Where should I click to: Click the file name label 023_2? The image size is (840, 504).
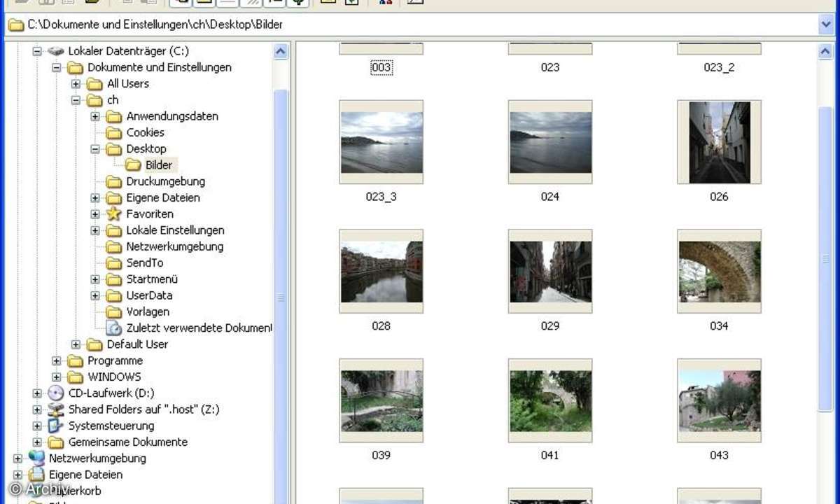pyautogui.click(x=719, y=67)
